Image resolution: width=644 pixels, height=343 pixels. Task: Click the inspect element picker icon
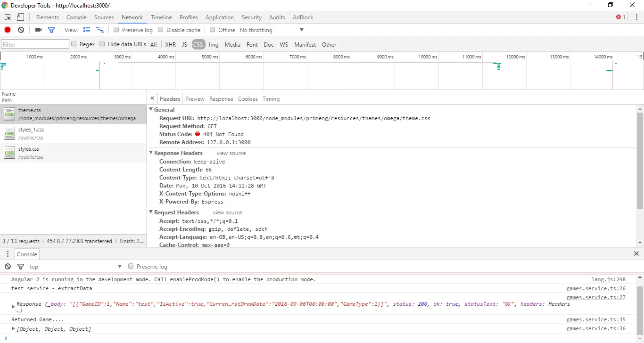tap(8, 17)
